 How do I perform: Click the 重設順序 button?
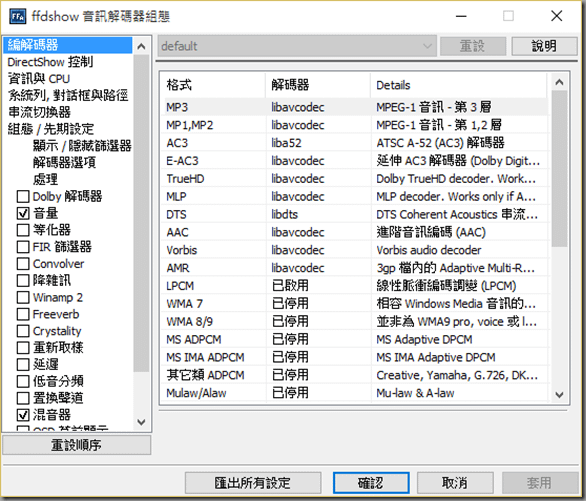click(x=77, y=445)
